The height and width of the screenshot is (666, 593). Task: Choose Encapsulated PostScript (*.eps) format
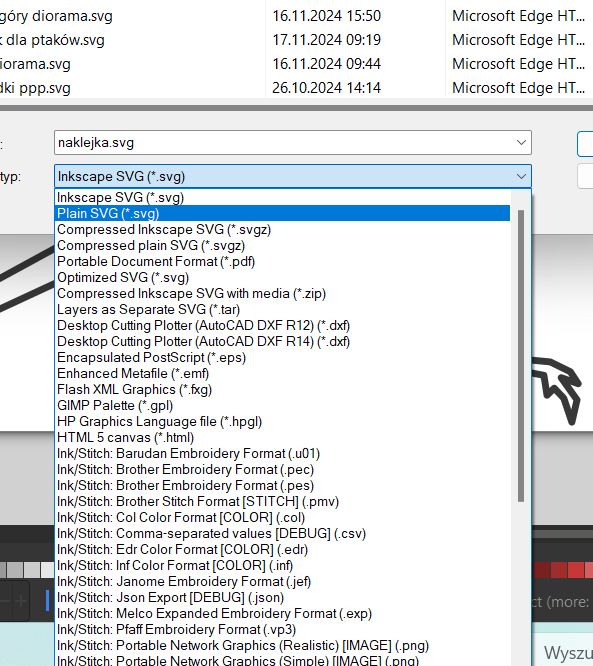tap(282, 358)
